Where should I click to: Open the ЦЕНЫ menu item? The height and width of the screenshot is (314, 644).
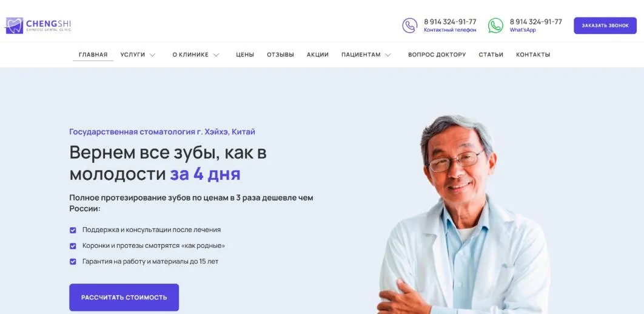coord(245,54)
